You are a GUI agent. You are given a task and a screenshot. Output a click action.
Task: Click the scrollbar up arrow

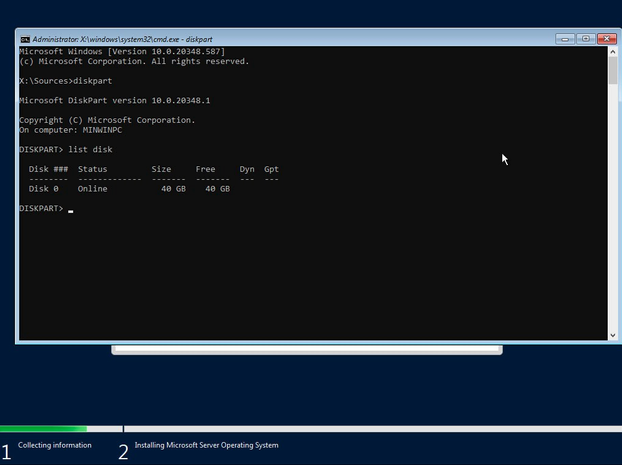click(x=613, y=52)
